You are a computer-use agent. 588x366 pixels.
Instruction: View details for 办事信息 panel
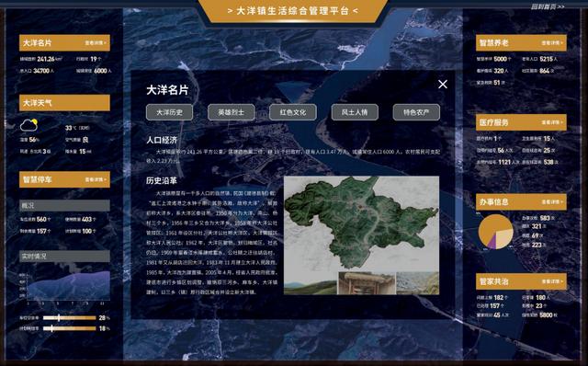point(552,202)
